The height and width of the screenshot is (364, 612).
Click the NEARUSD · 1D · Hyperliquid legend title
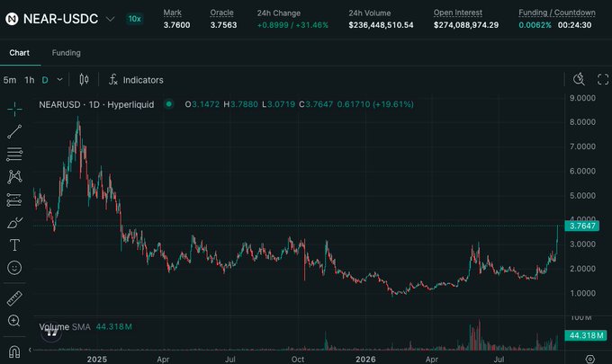[96, 104]
